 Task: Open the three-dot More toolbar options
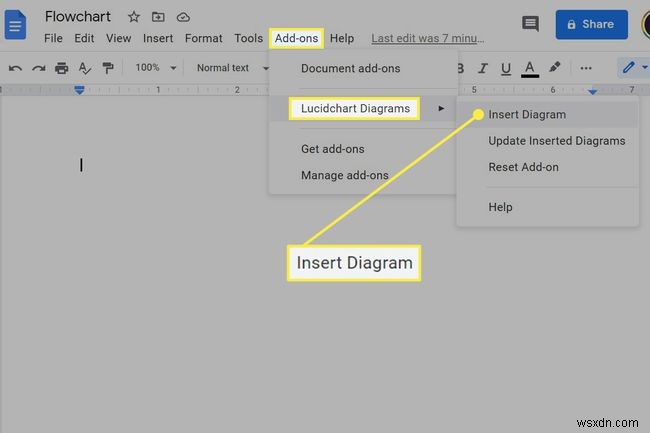click(x=585, y=68)
